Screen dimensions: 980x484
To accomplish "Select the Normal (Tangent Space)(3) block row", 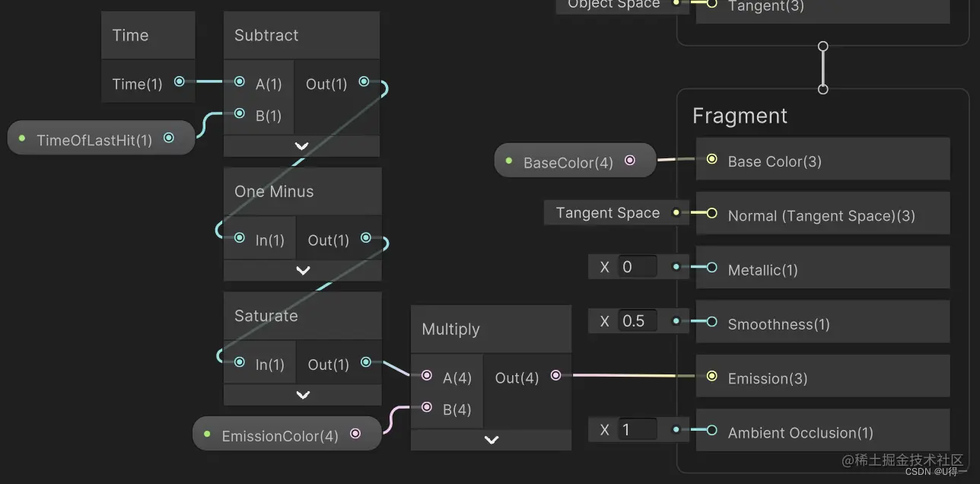I will click(823, 213).
